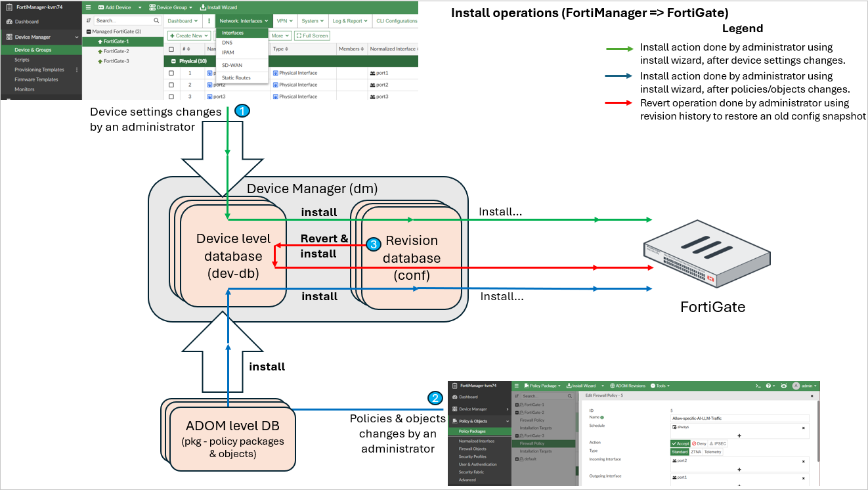
Task: Collapse Managed FortiGate (3) tree node
Action: (89, 32)
